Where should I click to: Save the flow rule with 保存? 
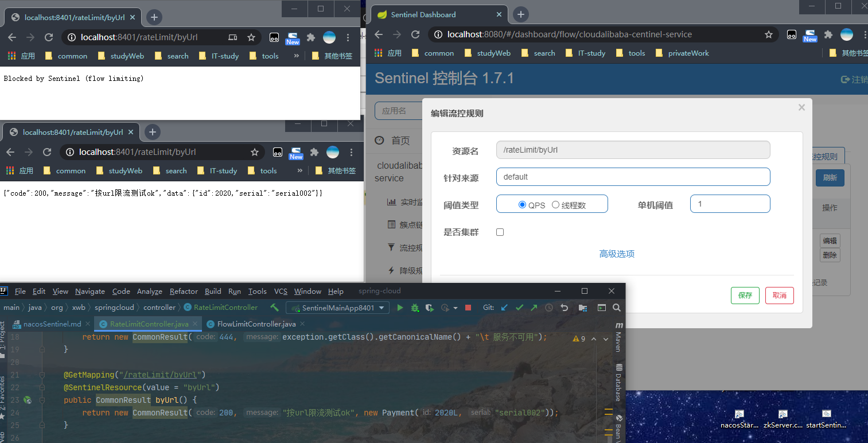click(x=745, y=295)
